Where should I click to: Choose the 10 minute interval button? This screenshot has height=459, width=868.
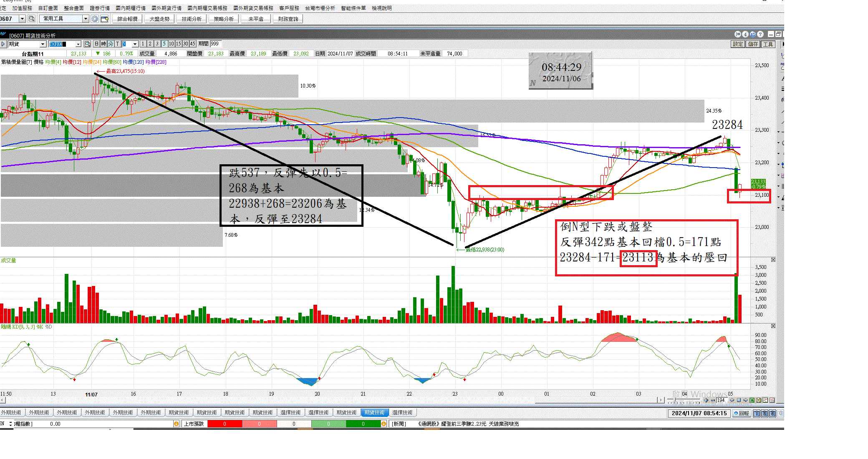pyautogui.click(x=172, y=44)
